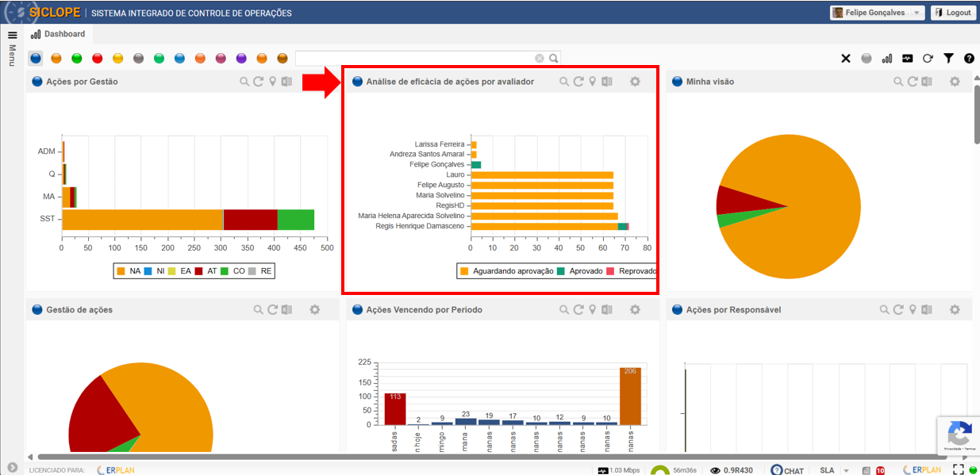The width and height of the screenshot is (980, 475).
Task: Zoom the Ações Vencendo por Período chart
Action: (563, 310)
